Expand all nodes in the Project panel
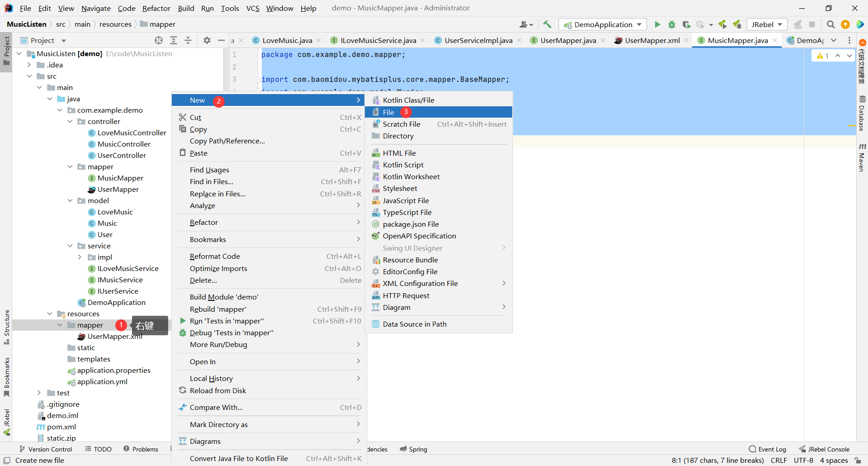Image resolution: width=868 pixels, height=466 pixels. pos(174,40)
